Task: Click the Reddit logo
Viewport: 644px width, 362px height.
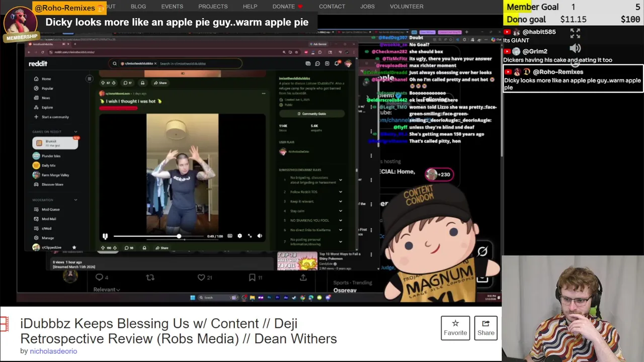Action: [x=38, y=64]
